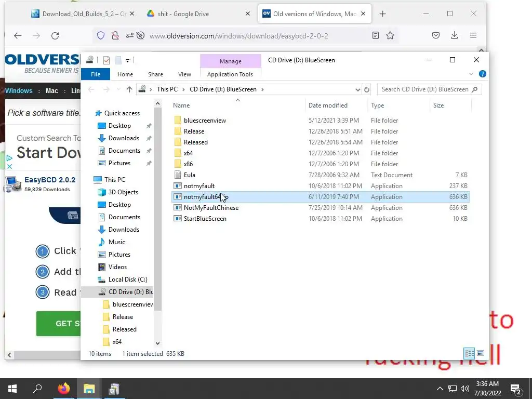The width and height of the screenshot is (532, 399).
Task: Bookmark this page with star icon
Action: [x=390, y=35]
